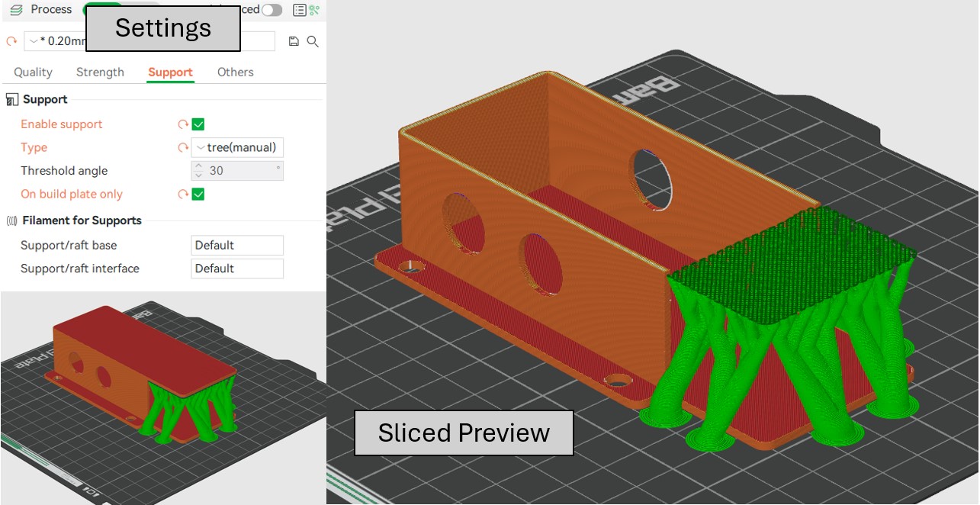The height and width of the screenshot is (505, 980).
Task: Open the support Type dropdown showing tree(manual)
Action: pos(237,147)
